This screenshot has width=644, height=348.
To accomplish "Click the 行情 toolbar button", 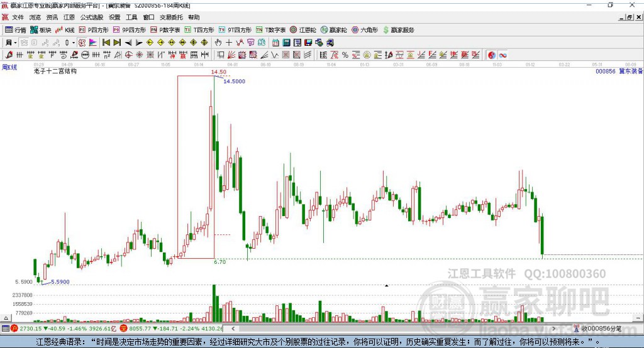I will pos(16,30).
